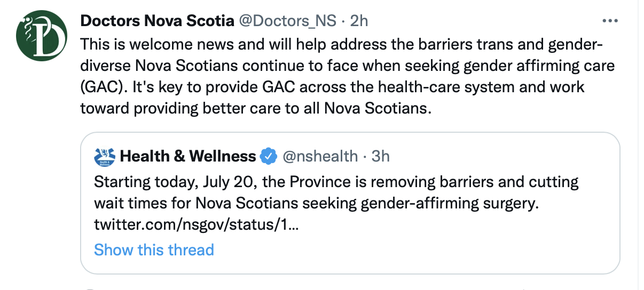Open the tweet's more options ellipsis menu
This screenshot has height=290, width=644.
point(609,21)
